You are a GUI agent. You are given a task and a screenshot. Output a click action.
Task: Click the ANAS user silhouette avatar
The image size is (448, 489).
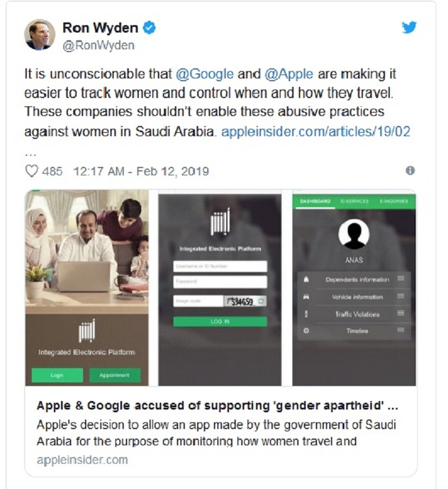coord(354,234)
